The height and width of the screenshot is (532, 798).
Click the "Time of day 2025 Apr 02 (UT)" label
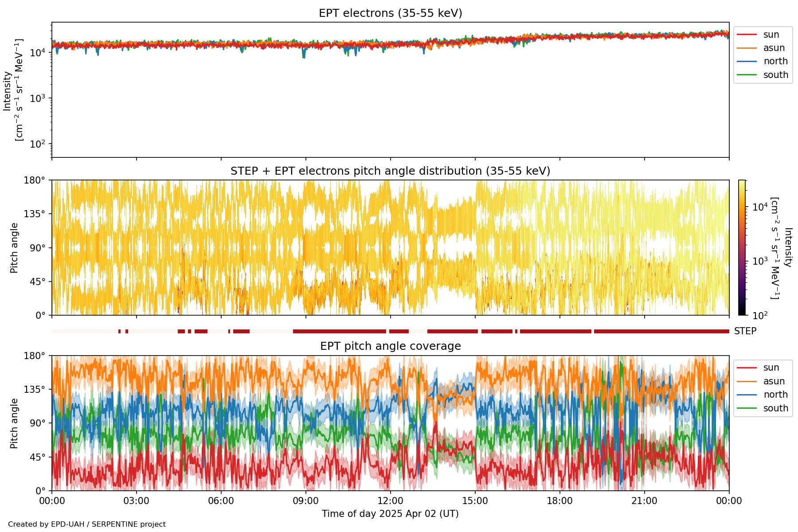tap(390, 514)
